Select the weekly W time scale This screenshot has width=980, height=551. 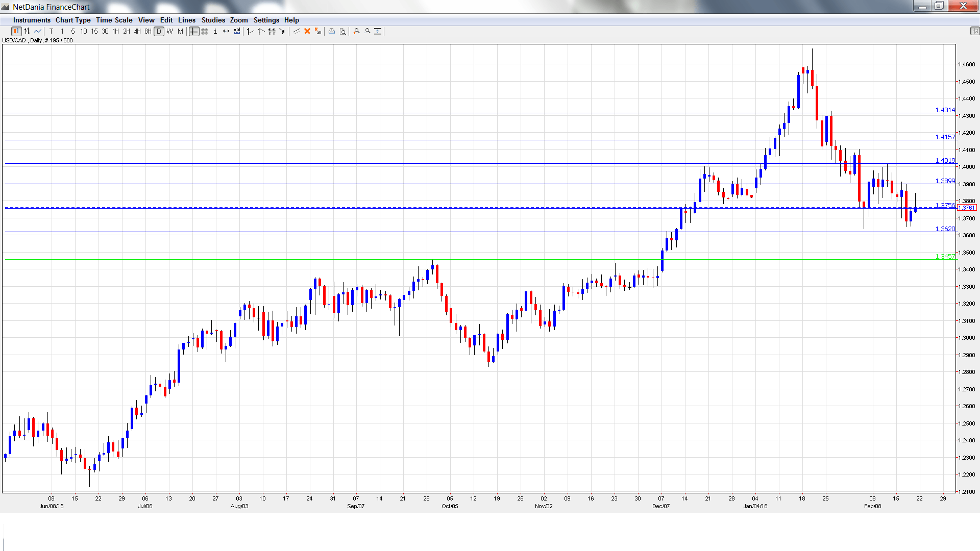[x=169, y=32]
